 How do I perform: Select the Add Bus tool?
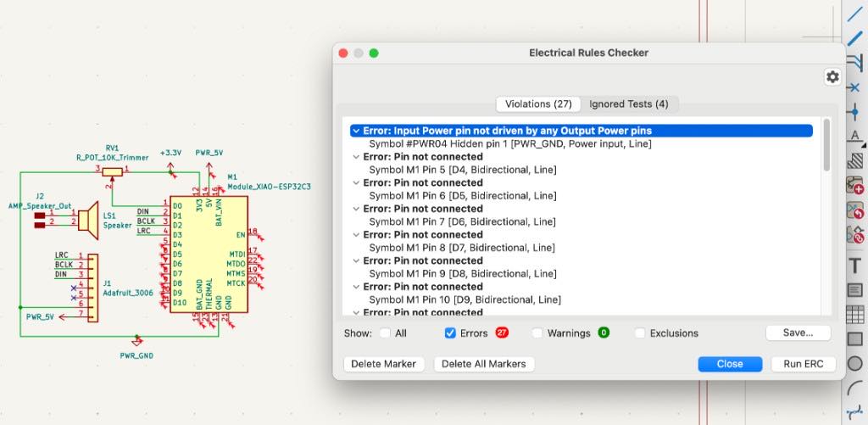855,39
